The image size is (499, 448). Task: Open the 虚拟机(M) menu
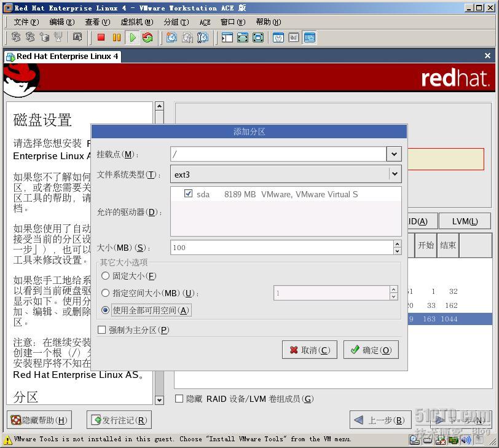(137, 22)
